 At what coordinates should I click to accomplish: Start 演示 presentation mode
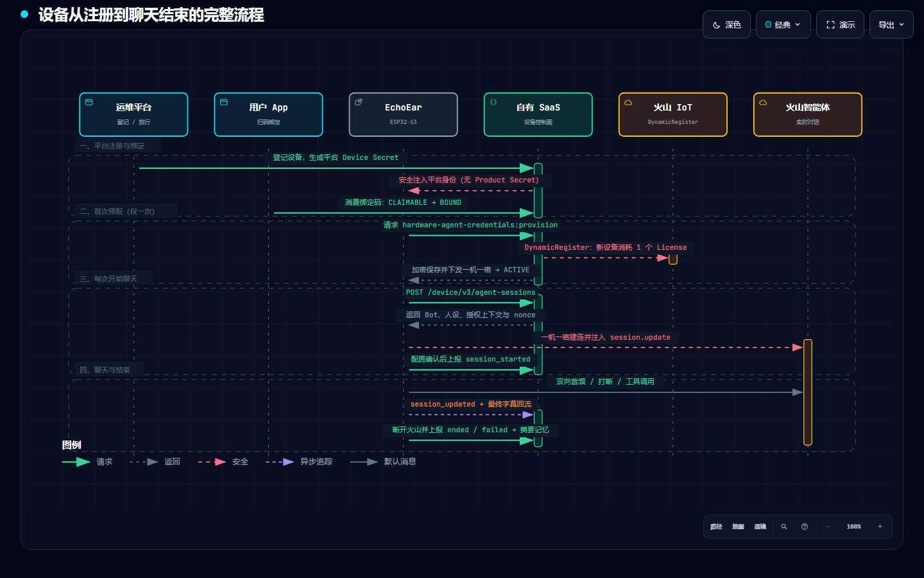[840, 24]
